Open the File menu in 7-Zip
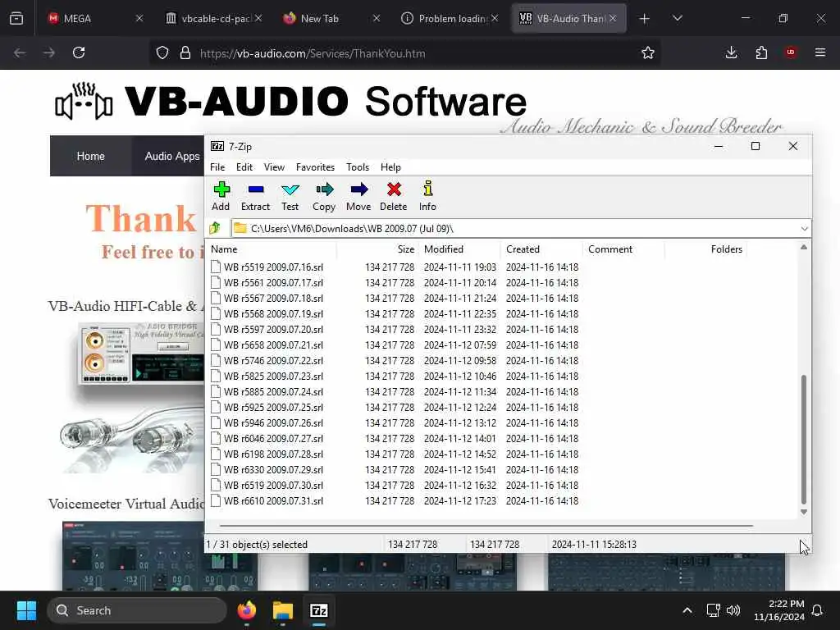 pyautogui.click(x=217, y=167)
